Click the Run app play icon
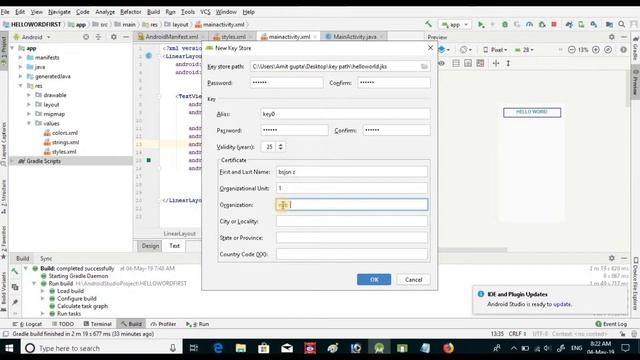Image resolution: width=640 pixels, height=360 pixels. [x=481, y=25]
